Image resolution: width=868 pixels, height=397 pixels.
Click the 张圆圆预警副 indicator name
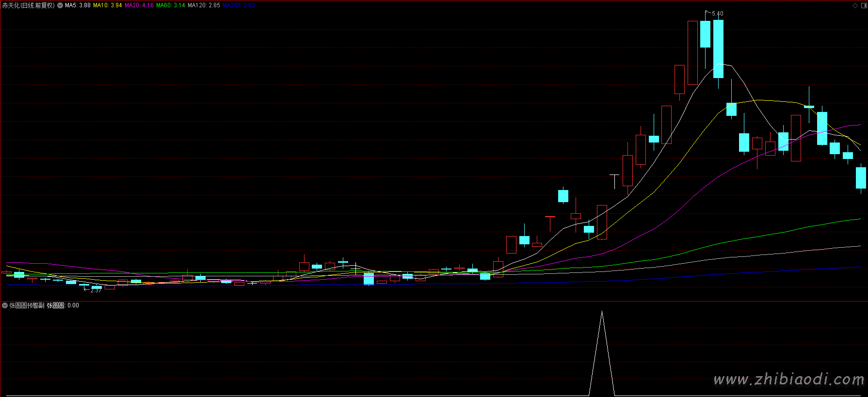pyautogui.click(x=27, y=305)
